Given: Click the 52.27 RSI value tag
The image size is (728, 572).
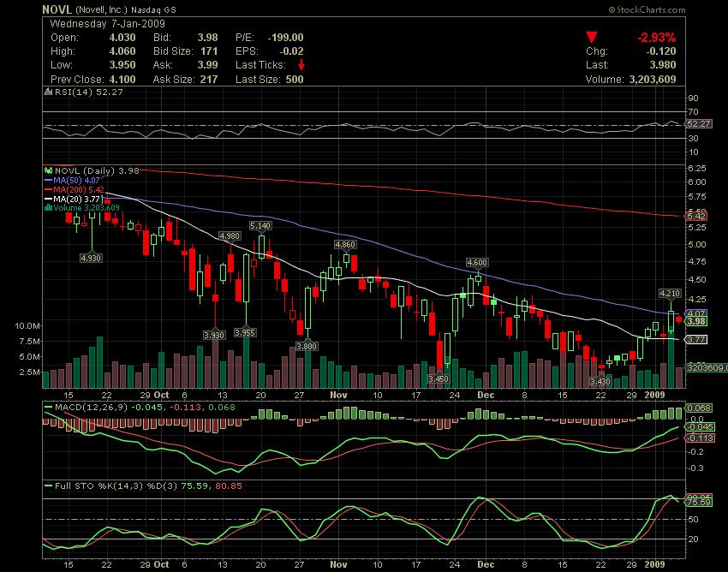Looking at the screenshot, I should click(698, 124).
